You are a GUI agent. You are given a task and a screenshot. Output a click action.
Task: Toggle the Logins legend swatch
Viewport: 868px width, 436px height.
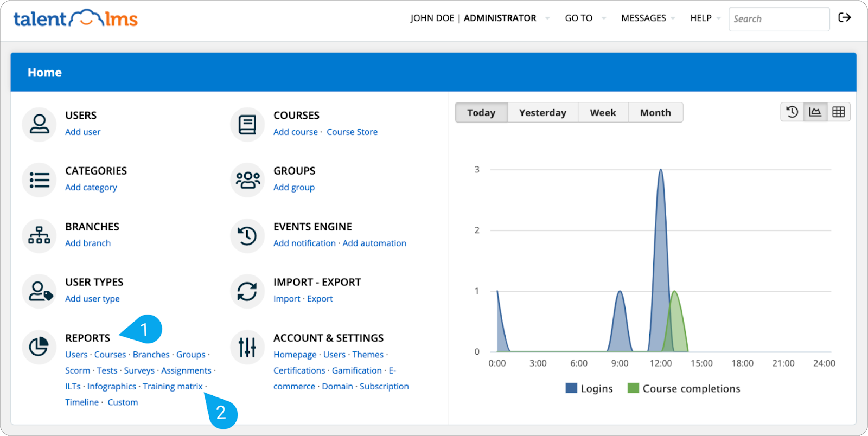[571, 388]
